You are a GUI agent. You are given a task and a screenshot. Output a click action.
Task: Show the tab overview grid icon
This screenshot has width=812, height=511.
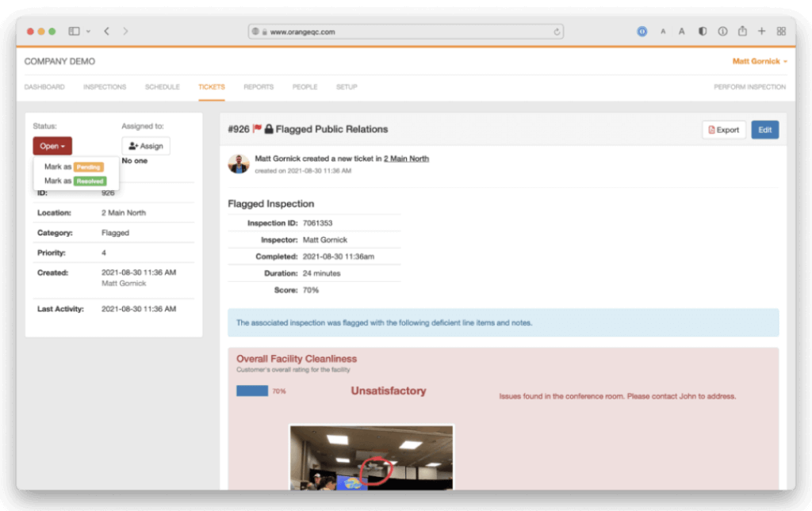point(781,32)
